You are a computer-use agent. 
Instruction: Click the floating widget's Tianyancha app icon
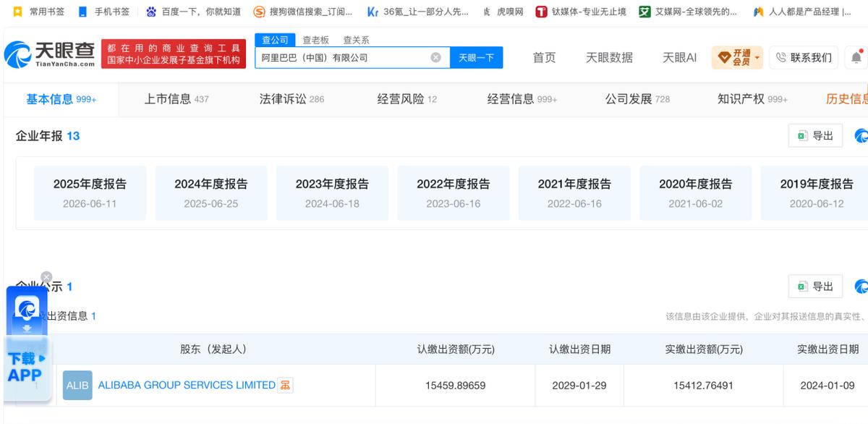click(27, 308)
